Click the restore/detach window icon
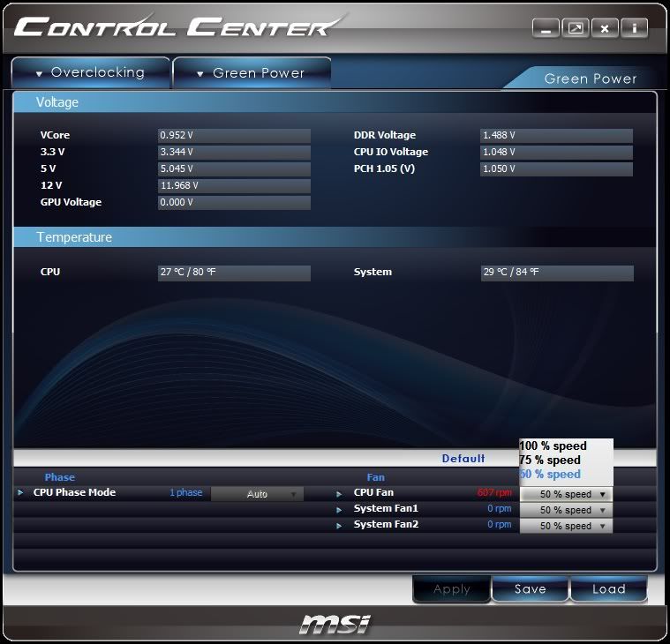 (x=576, y=28)
